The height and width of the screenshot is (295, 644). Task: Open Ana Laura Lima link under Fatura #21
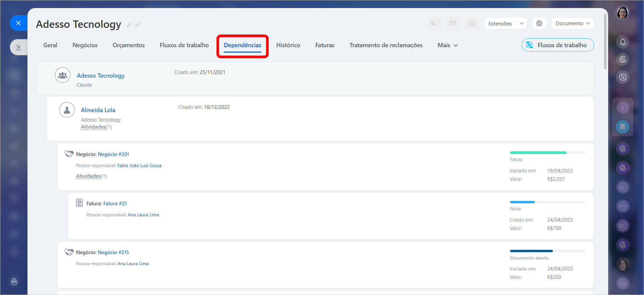point(143,215)
